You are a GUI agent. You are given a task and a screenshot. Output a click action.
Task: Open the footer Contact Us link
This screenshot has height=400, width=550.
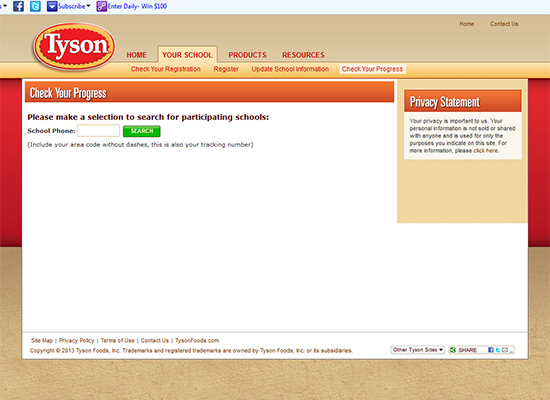click(x=155, y=340)
